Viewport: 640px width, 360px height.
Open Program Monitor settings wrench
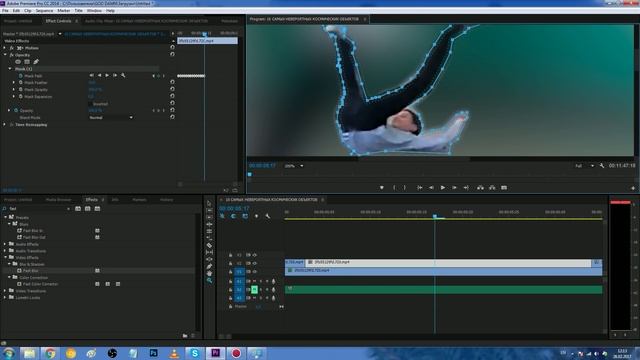(602, 166)
